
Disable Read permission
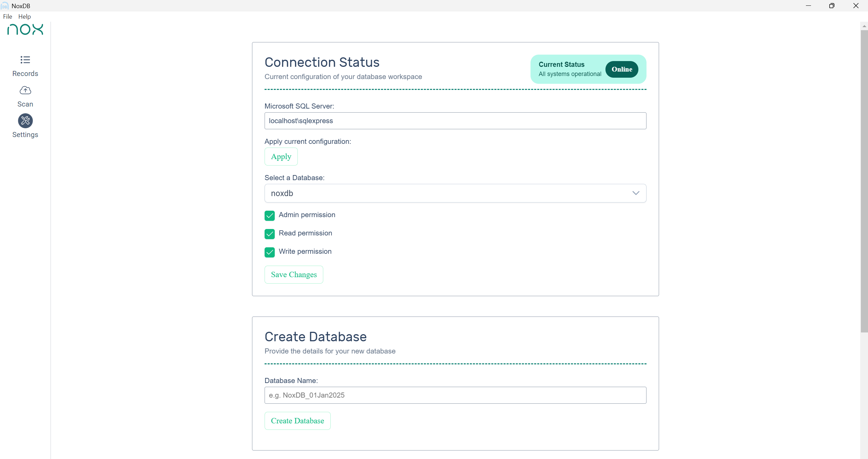pos(269,234)
